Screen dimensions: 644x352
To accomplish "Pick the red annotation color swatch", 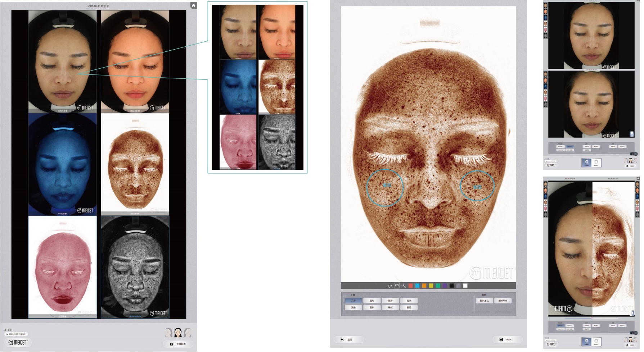I will pos(411,286).
